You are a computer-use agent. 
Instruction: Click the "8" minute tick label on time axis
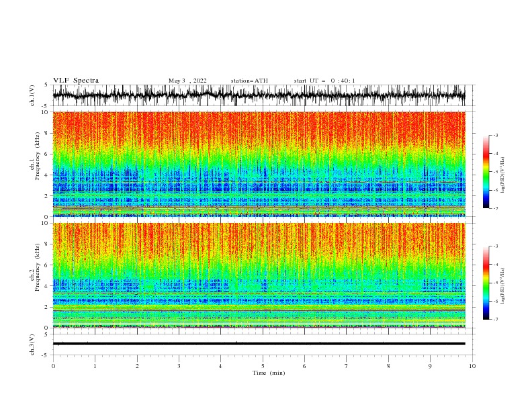click(388, 366)
